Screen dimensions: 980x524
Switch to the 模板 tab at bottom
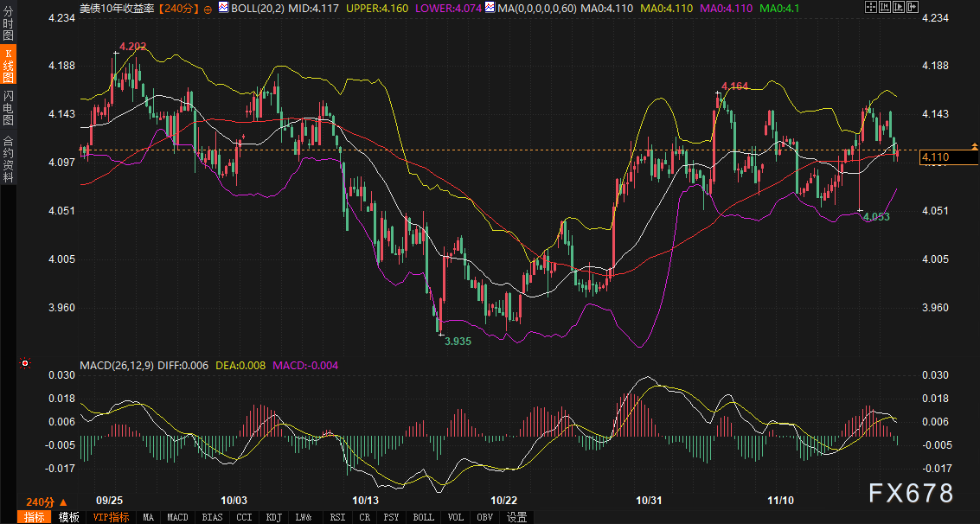tap(68, 517)
